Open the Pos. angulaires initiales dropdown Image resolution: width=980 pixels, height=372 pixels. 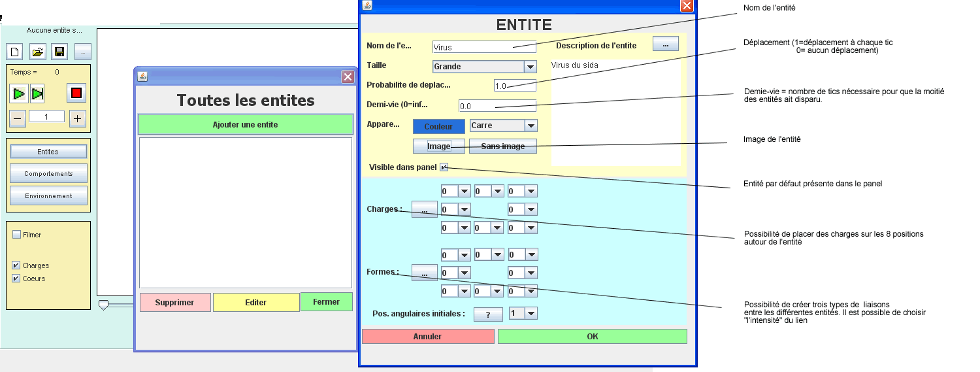531,314
